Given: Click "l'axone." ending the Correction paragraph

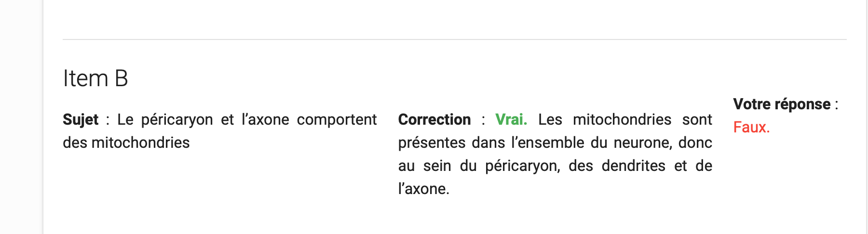Looking at the screenshot, I should tap(424, 189).
